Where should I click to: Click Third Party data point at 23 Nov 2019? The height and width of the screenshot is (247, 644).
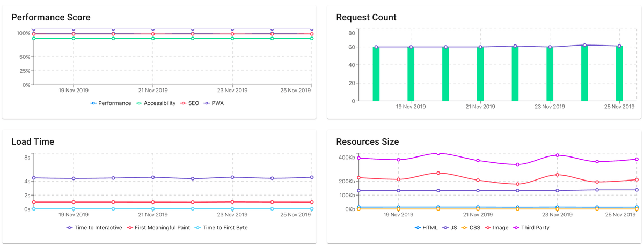(x=558, y=155)
